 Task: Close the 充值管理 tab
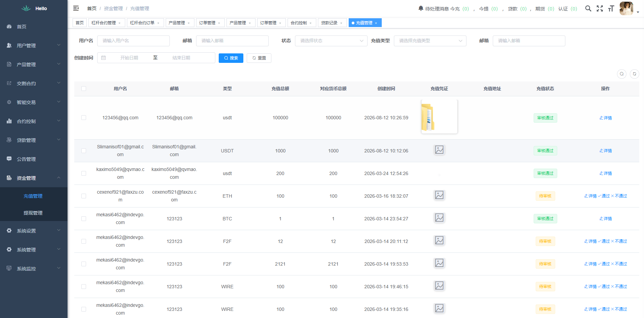pos(376,23)
